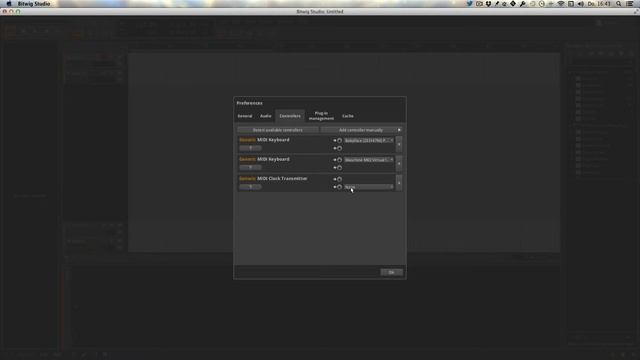Open the volume menu bar icon
Image resolution: width=640 pixels, height=360 pixels.
(x=580, y=4)
